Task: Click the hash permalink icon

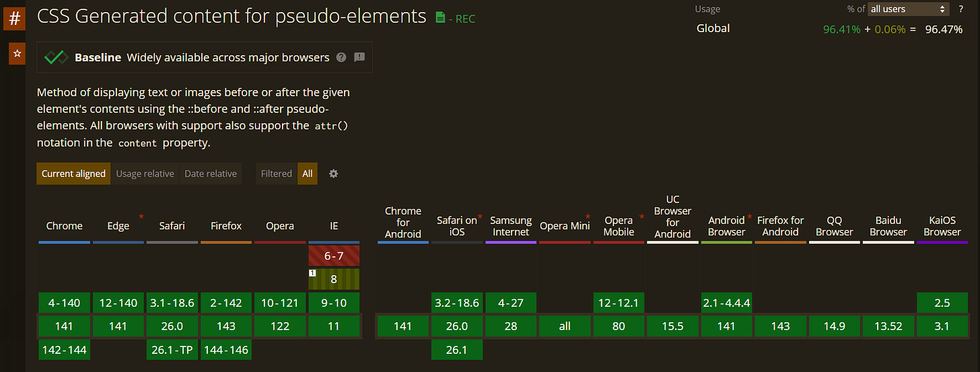Action: pyautogui.click(x=15, y=17)
